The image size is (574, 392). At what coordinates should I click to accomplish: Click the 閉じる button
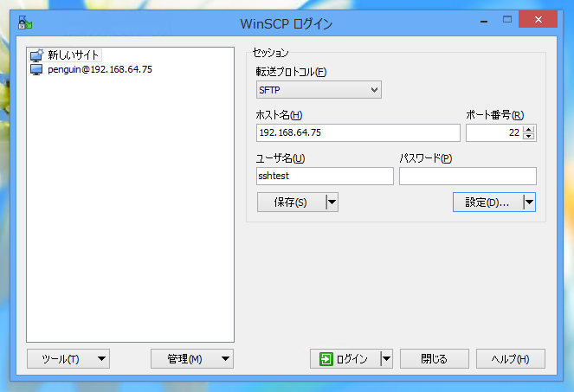pos(434,359)
